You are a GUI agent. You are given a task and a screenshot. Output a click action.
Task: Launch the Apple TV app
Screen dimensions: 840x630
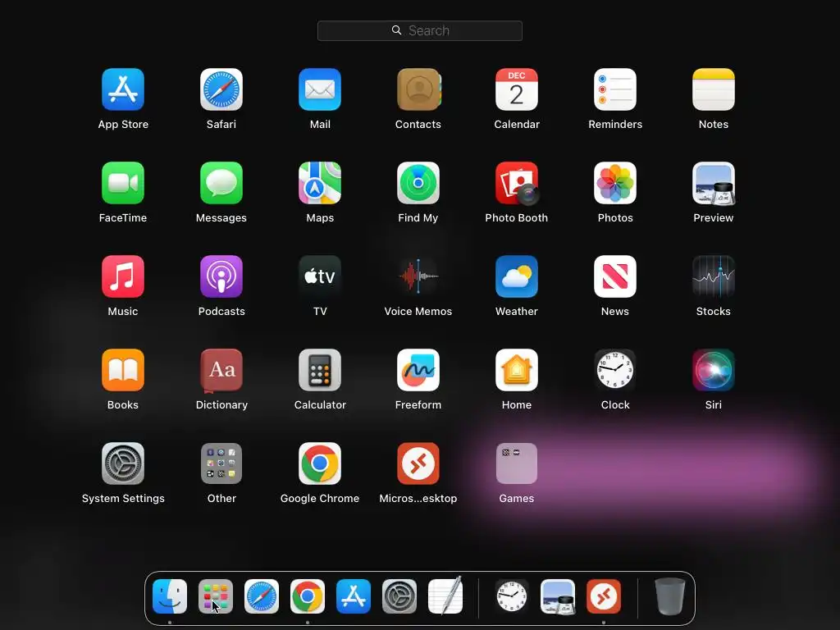click(x=320, y=276)
